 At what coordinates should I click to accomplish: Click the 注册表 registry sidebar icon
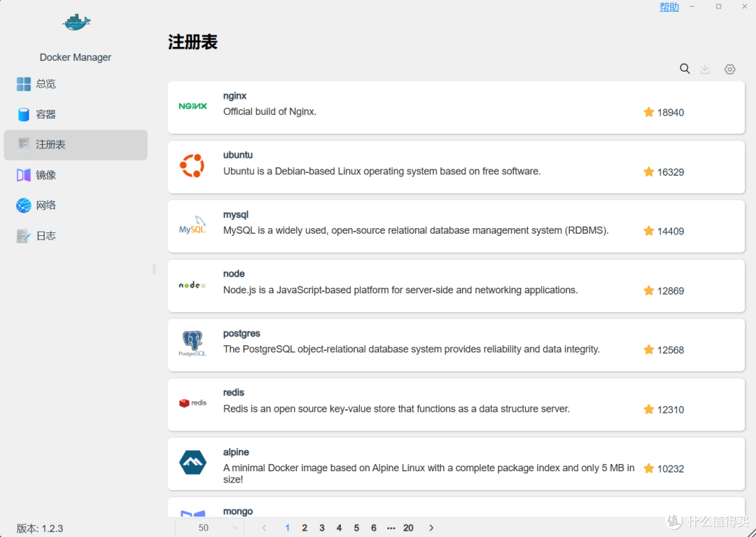tap(23, 144)
